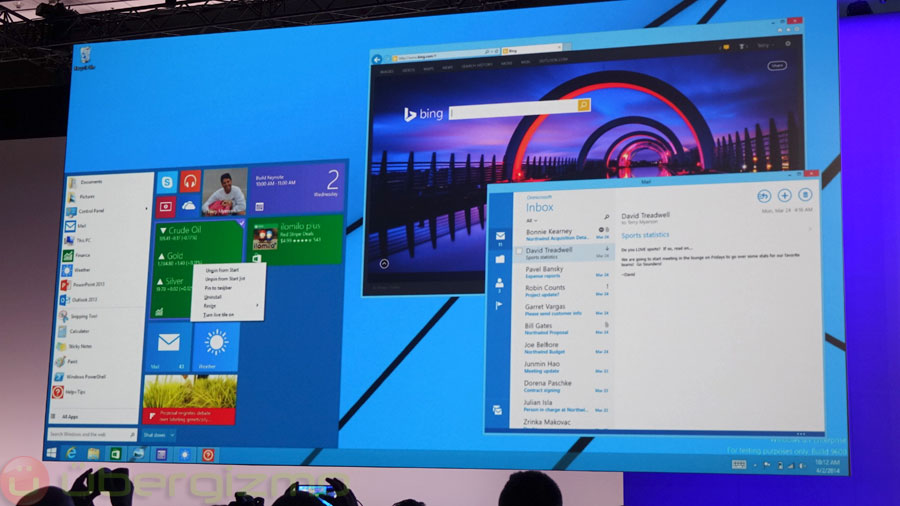Open the Bonnie Kearney email
The width and height of the screenshot is (900, 506).
(564, 233)
